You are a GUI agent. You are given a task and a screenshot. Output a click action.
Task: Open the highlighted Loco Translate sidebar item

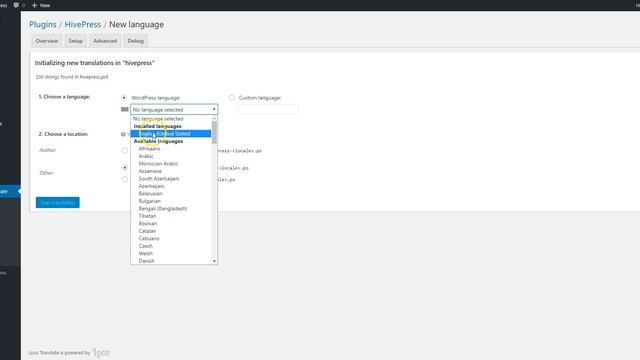(10, 191)
